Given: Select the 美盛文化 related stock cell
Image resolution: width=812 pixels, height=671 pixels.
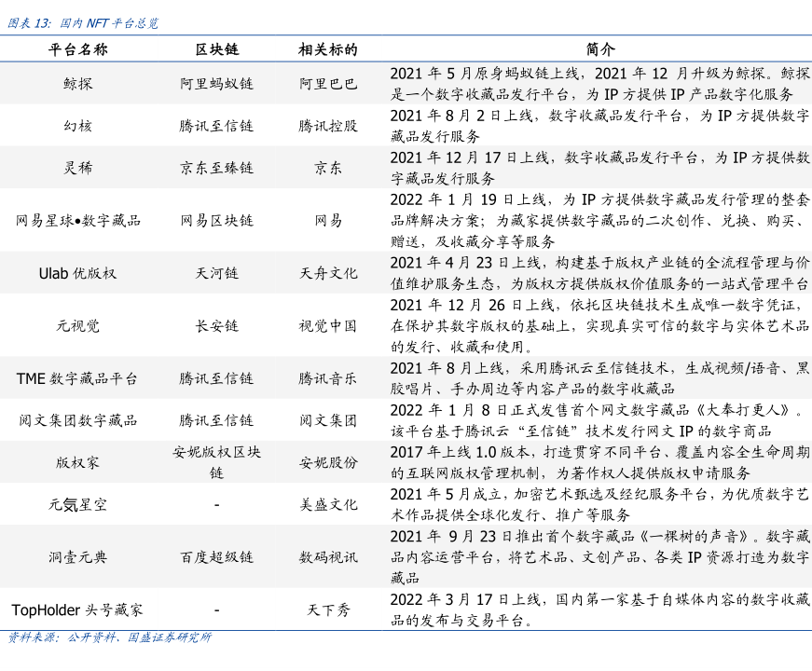Looking at the screenshot, I should [x=327, y=504].
